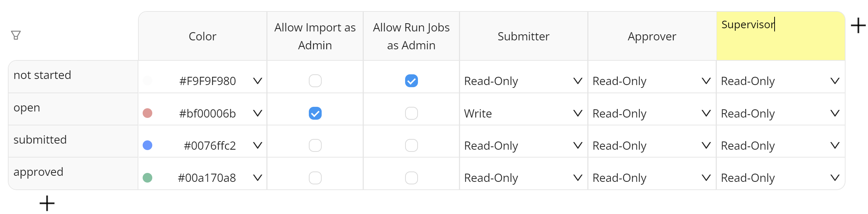Add a new column with plus icon
Viewport: 868px width, 214px height.
tap(858, 25)
